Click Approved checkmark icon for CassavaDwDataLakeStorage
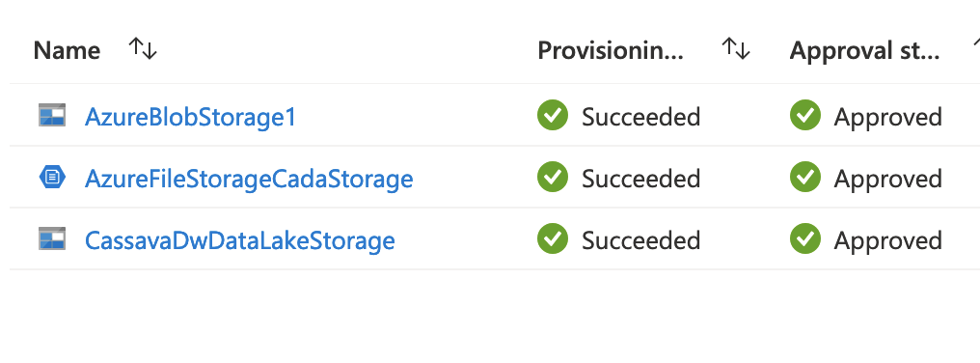The width and height of the screenshot is (980, 363). coord(805,239)
